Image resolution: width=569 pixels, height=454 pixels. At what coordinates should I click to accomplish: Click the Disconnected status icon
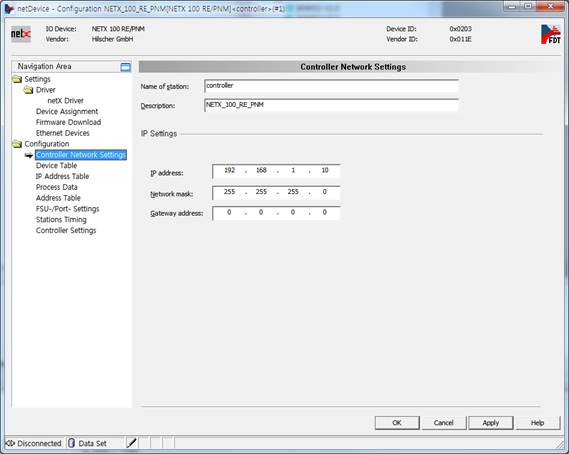pos(11,443)
